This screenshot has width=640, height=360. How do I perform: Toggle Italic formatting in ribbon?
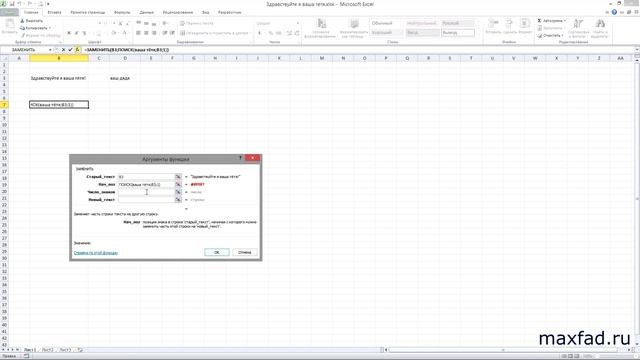76,33
